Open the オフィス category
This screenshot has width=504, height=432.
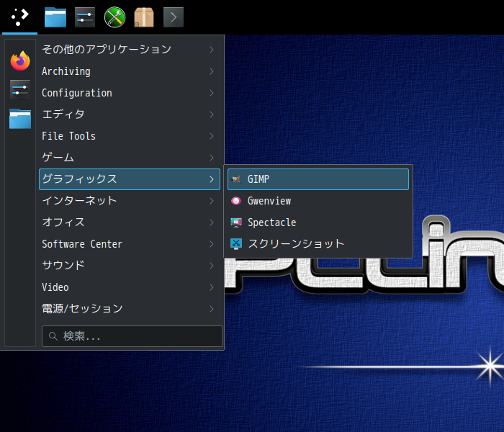(130, 222)
